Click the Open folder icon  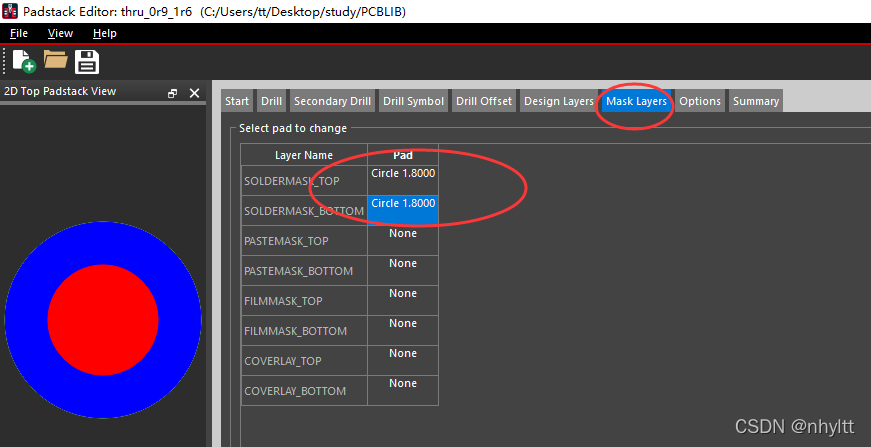56,61
